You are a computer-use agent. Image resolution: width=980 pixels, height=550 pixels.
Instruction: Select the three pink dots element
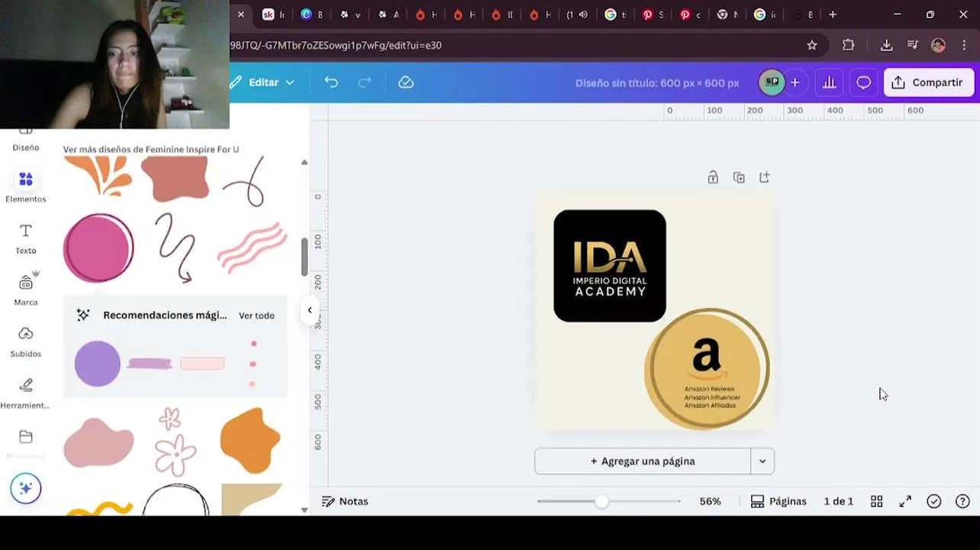(x=253, y=364)
